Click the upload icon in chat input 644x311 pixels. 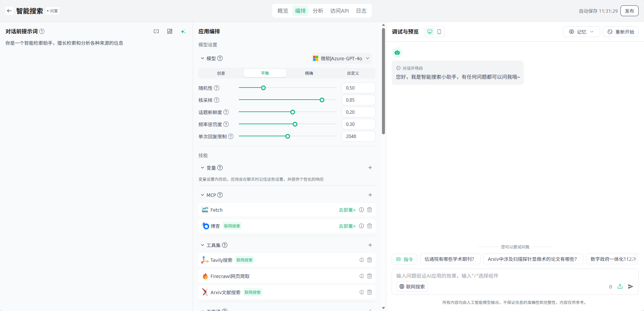pyautogui.click(x=620, y=286)
